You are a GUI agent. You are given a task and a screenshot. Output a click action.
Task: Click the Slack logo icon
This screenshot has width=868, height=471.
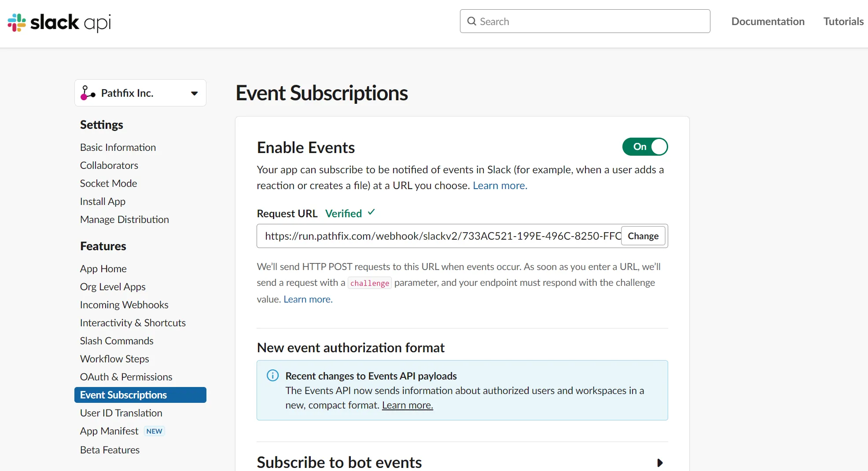17,22
